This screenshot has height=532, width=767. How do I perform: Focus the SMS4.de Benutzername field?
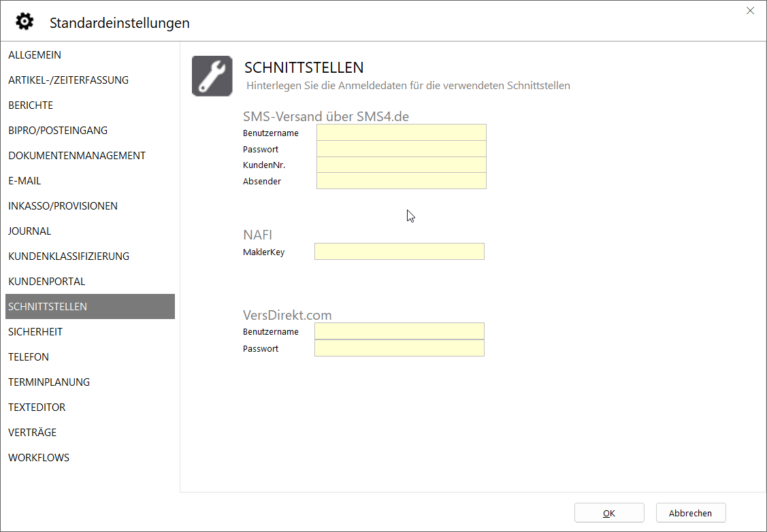[401, 133]
